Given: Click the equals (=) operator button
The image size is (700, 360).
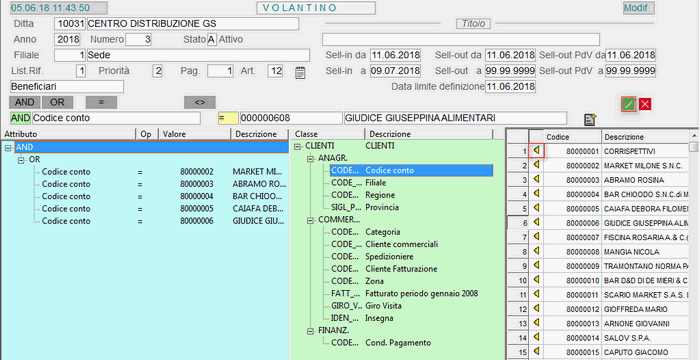Looking at the screenshot, I should (101, 102).
